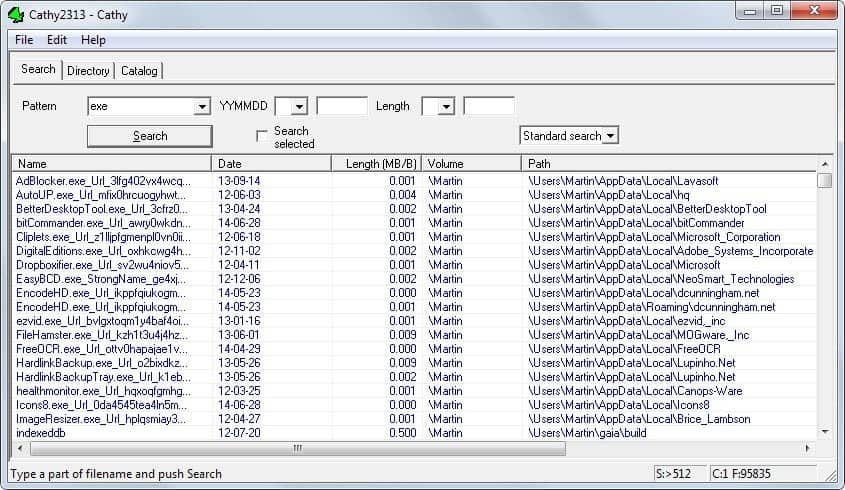This screenshot has height=490, width=845.
Task: Click path ending in Local\Lavasoft
Action: point(623,181)
